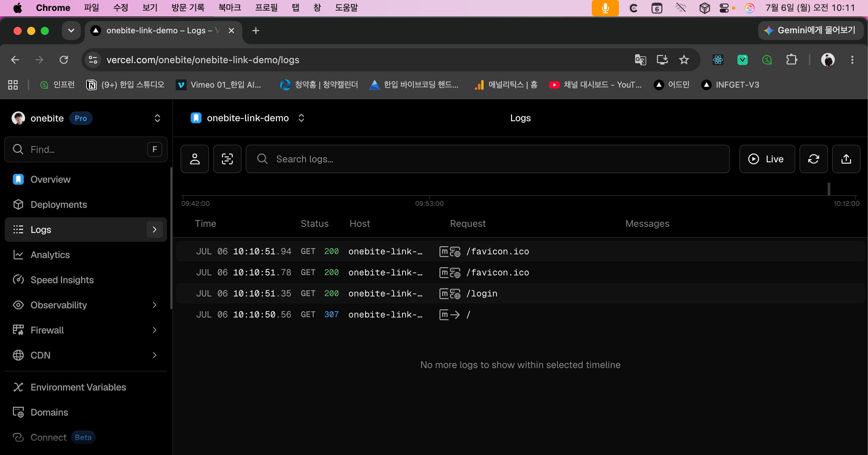Open the apps grid in bookmarks bar

click(x=13, y=85)
